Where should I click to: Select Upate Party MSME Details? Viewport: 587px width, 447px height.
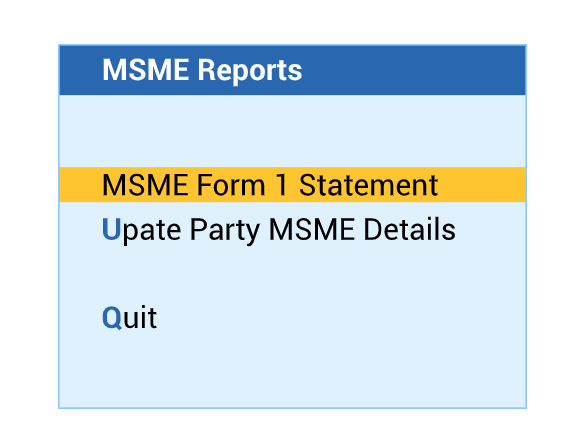coord(279,229)
